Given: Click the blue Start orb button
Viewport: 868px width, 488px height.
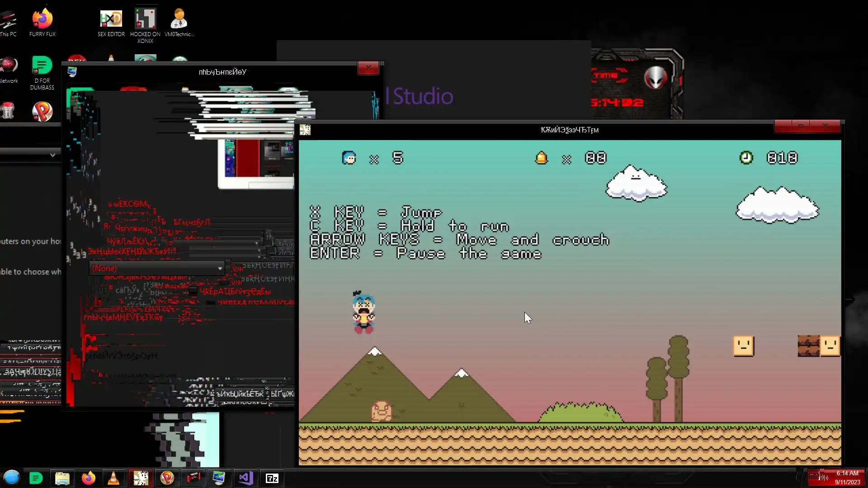Looking at the screenshot, I should (12, 478).
